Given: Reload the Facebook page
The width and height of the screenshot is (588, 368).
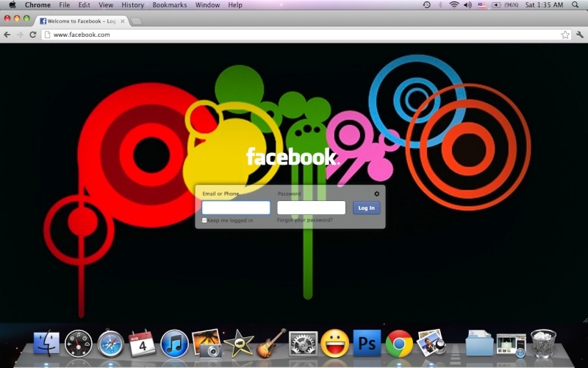Looking at the screenshot, I should tap(32, 35).
